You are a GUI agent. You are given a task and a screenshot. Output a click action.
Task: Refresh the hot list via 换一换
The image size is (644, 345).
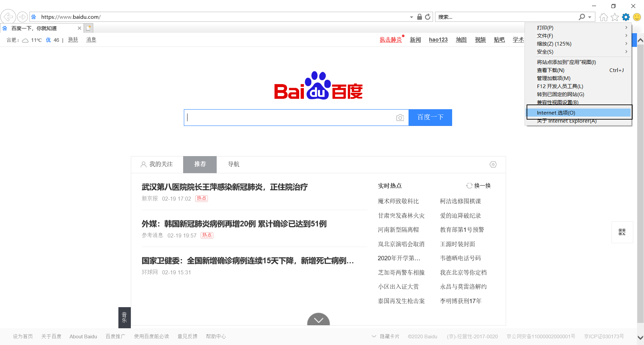482,186
